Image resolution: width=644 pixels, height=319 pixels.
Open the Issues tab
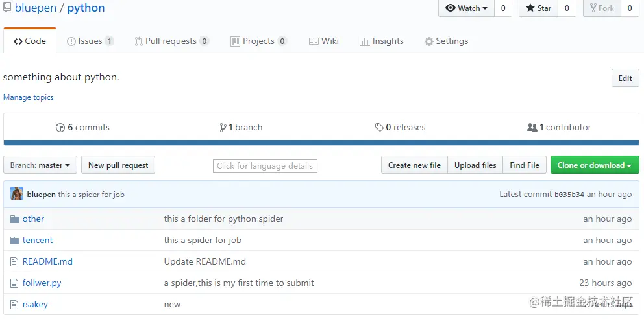[x=90, y=41]
